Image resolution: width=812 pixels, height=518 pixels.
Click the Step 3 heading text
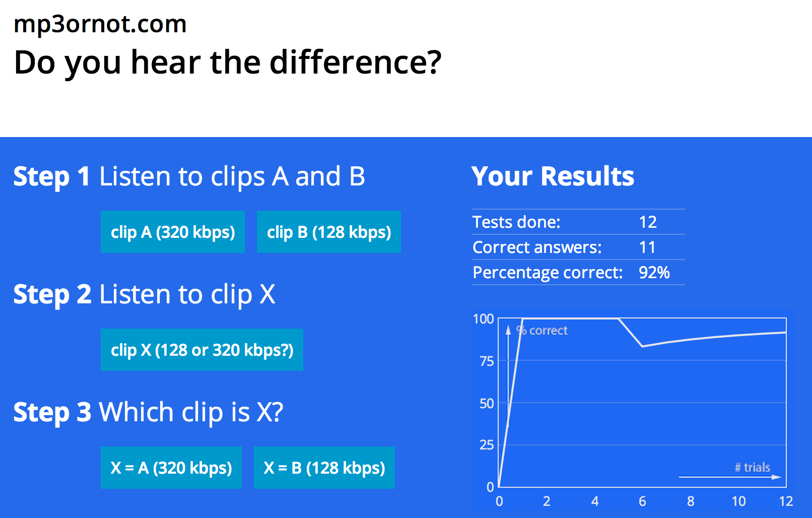[x=149, y=412]
